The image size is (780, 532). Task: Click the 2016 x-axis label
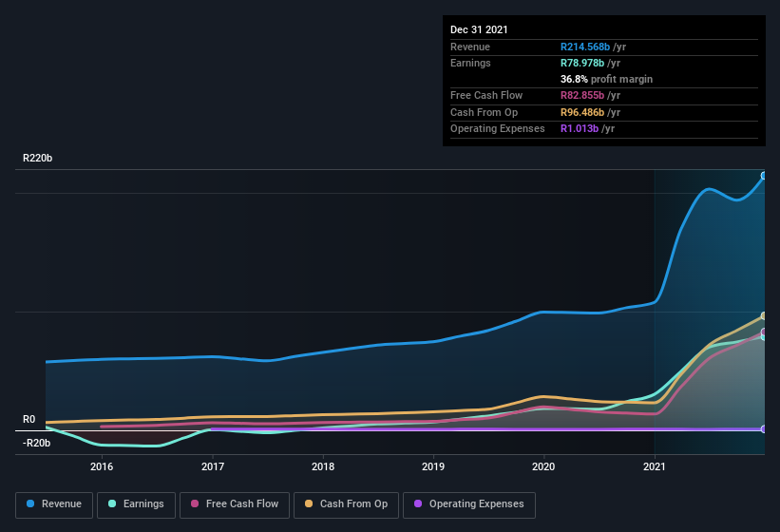pos(102,466)
